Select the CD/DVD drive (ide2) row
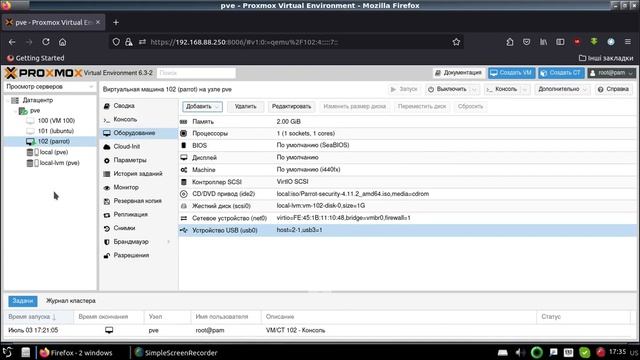 point(408,194)
